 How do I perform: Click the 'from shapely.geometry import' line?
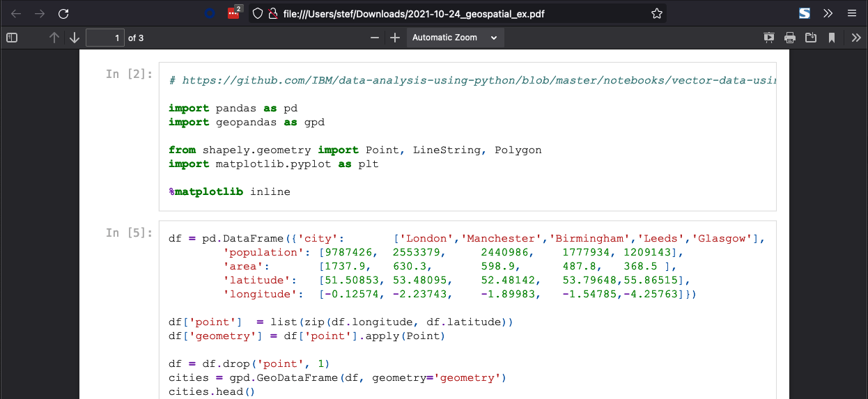355,150
